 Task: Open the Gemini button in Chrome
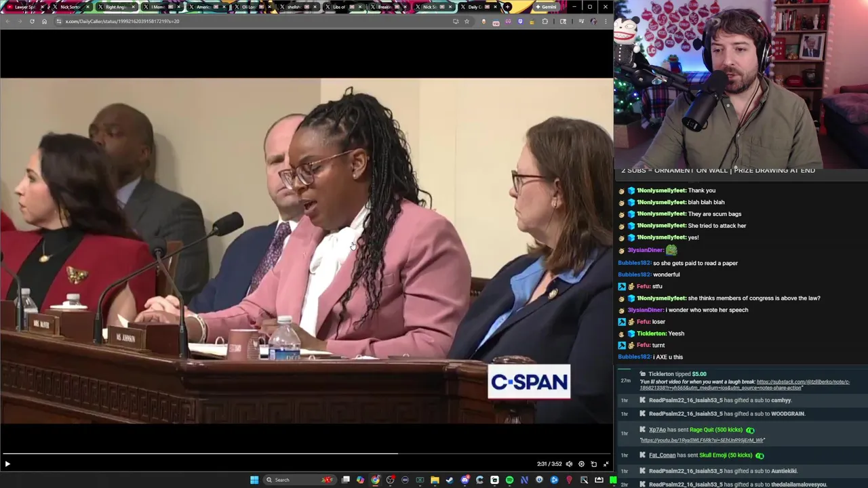[545, 7]
